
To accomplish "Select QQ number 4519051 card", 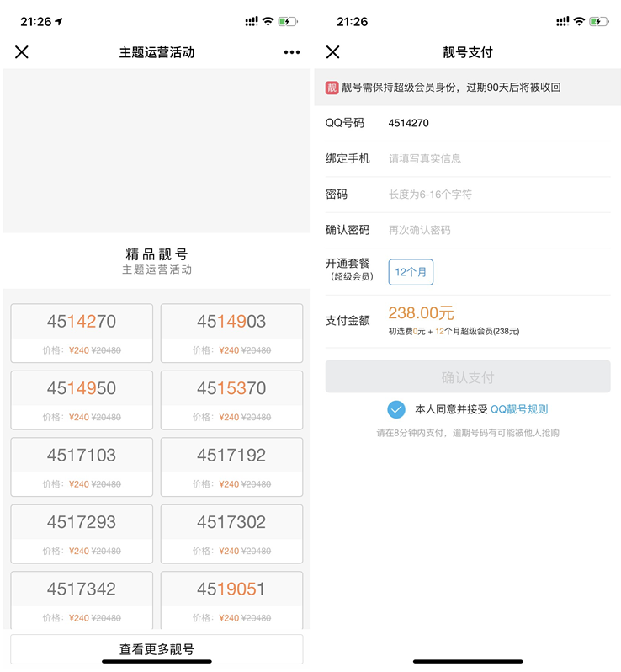I will click(x=231, y=600).
